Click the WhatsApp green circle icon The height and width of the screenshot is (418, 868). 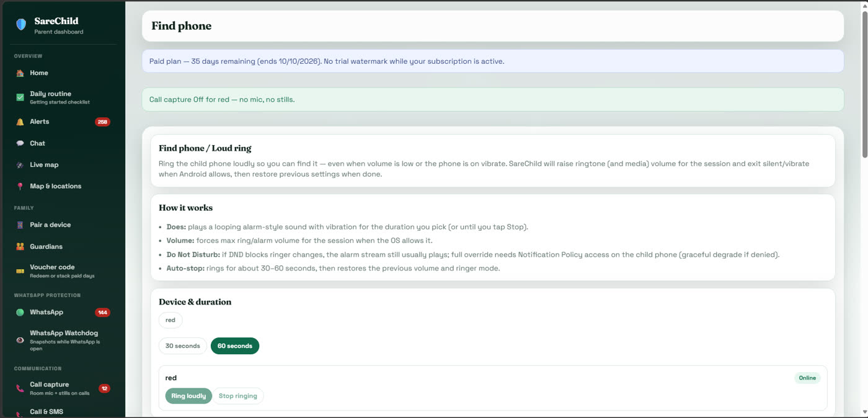pyautogui.click(x=20, y=313)
